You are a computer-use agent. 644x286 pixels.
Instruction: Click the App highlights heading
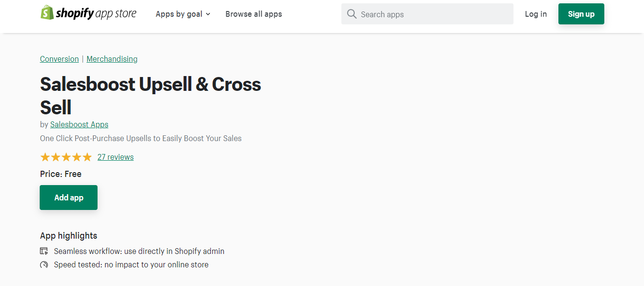[68, 235]
